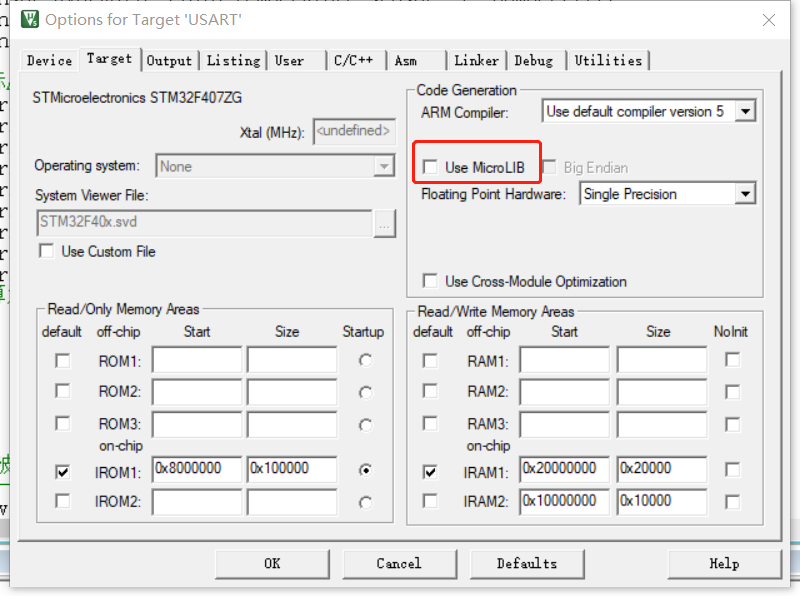Screen dimensions: 800x596
Task: Edit the IROM1 Start address field
Action: point(197,468)
